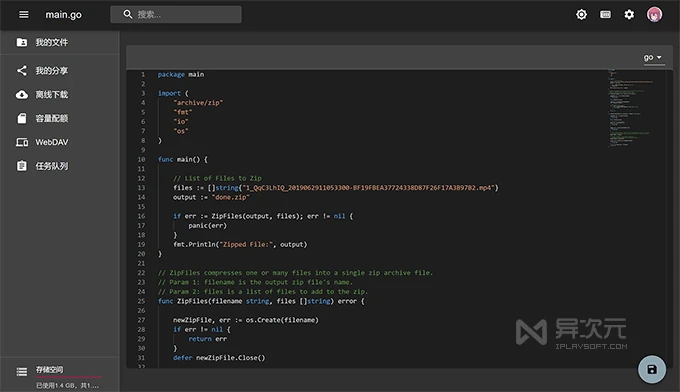Image resolution: width=680 pixels, height=392 pixels.
Task: Click the "已使用1.4 GB" storage text
Action: [67, 385]
